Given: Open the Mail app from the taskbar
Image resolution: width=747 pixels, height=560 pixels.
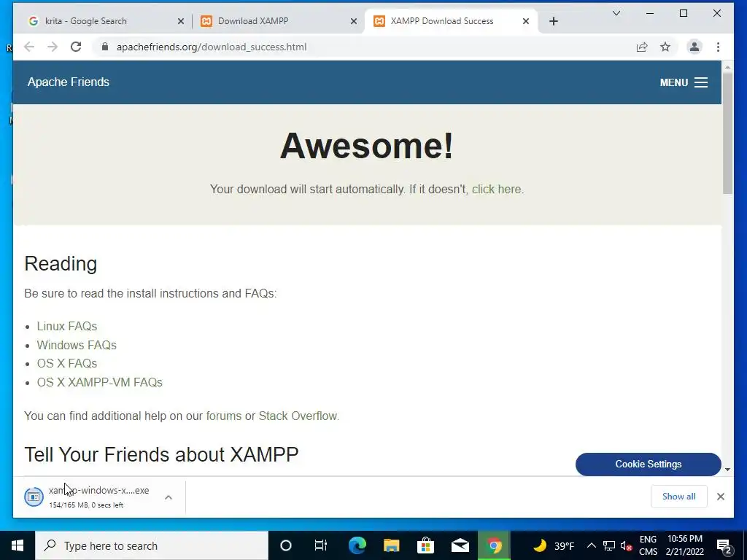Looking at the screenshot, I should pyautogui.click(x=460, y=545).
